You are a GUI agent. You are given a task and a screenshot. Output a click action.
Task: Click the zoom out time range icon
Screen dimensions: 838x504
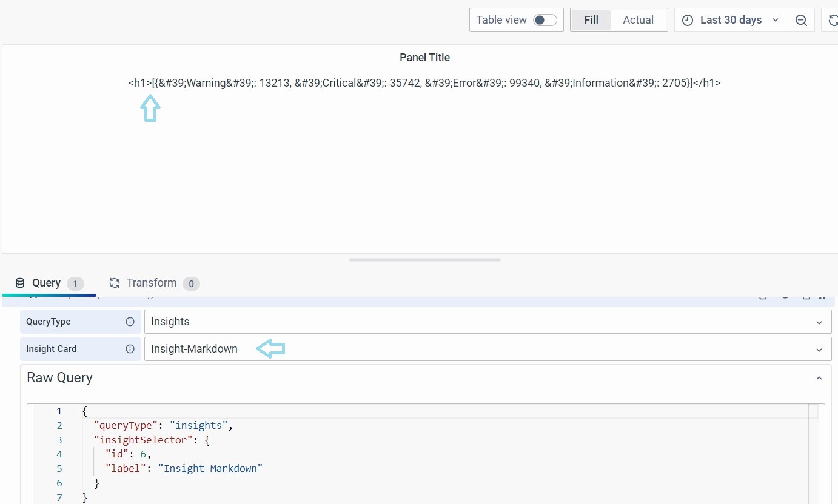801,20
